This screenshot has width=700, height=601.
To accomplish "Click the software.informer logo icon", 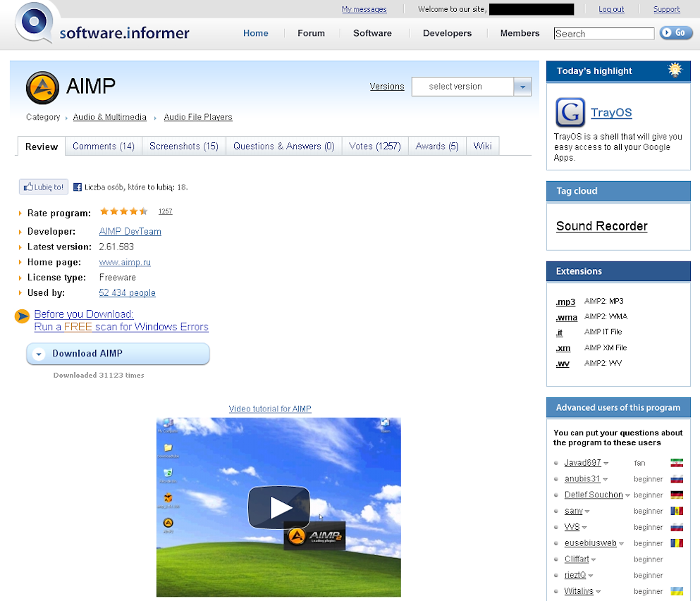I will click(x=34, y=23).
